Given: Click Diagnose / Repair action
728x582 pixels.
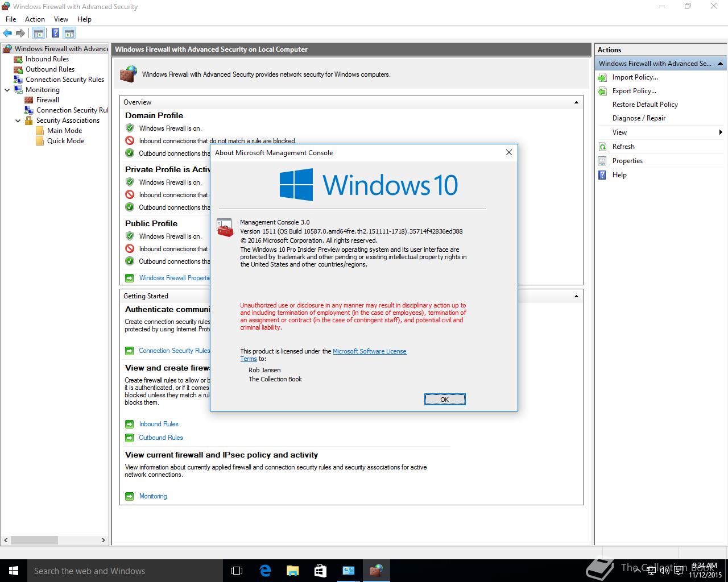Looking at the screenshot, I should 639,118.
